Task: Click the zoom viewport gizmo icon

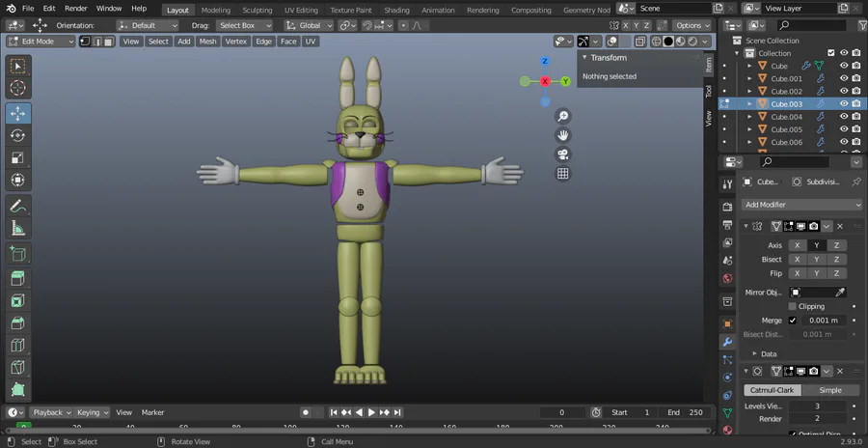Action: click(x=563, y=116)
